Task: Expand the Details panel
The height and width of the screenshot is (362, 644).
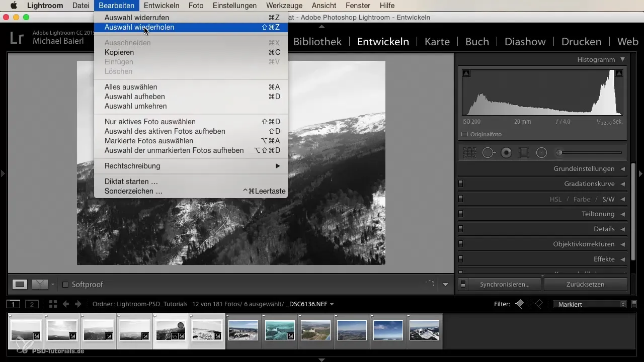Action: [623, 229]
